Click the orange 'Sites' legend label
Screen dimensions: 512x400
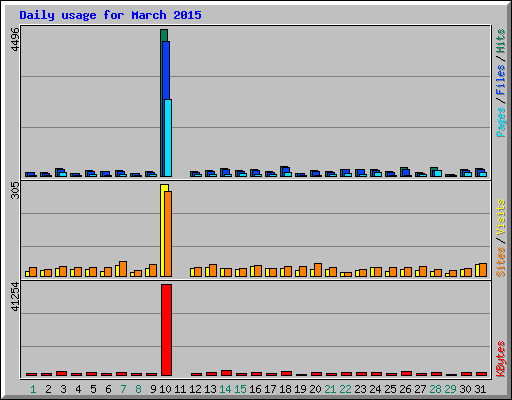click(500, 262)
